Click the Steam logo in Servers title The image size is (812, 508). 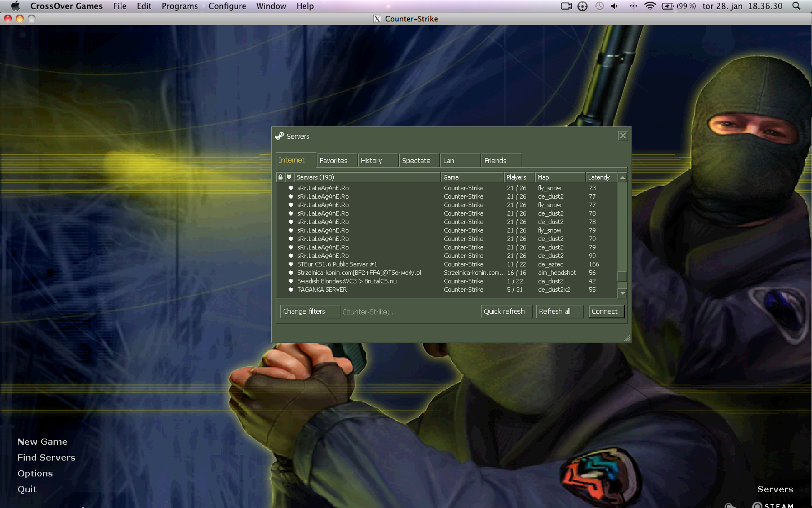[279, 136]
